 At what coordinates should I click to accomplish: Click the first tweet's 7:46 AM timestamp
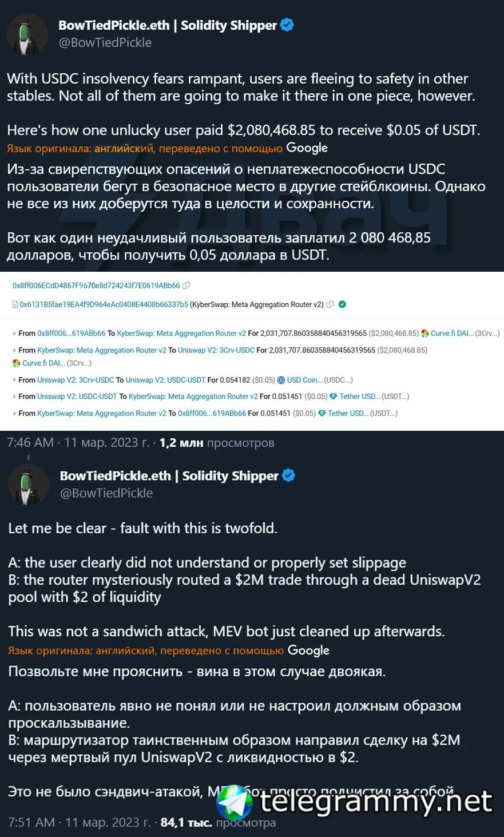click(x=30, y=442)
